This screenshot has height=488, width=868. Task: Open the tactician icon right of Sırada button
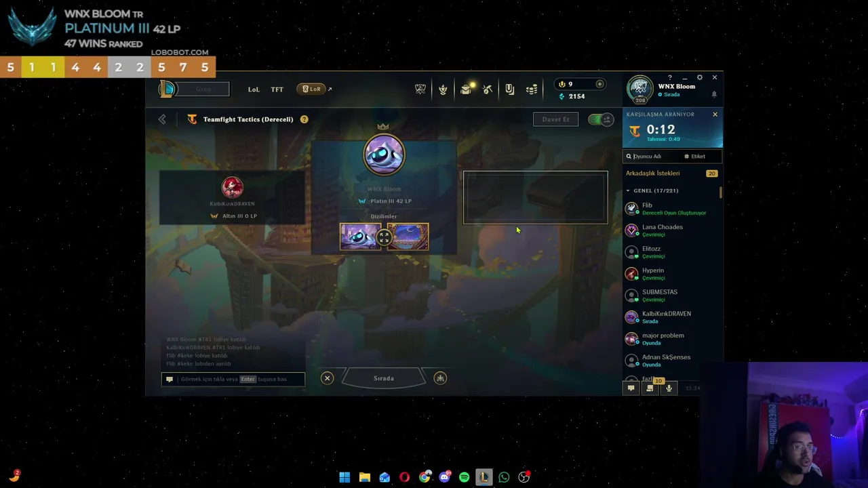(x=440, y=378)
